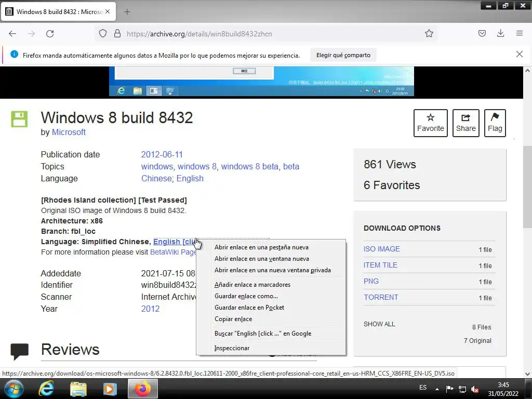Screen dimensions: 532x399
Task: Click the muted volume tray icon
Action: point(475,389)
